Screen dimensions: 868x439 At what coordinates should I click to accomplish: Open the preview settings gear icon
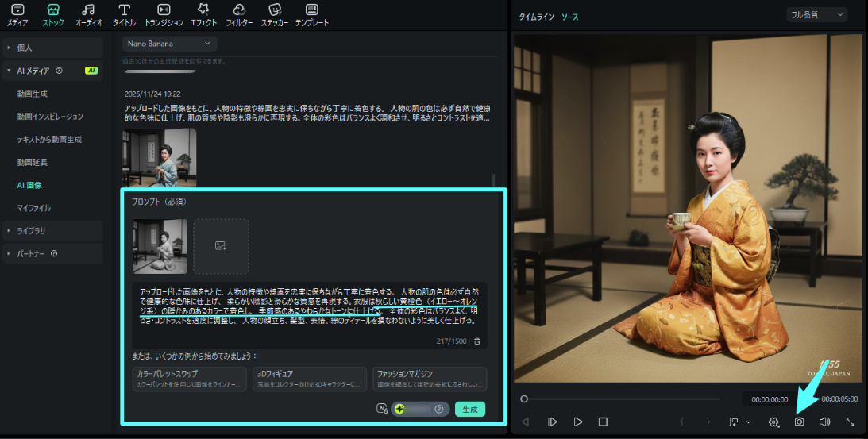tap(773, 422)
